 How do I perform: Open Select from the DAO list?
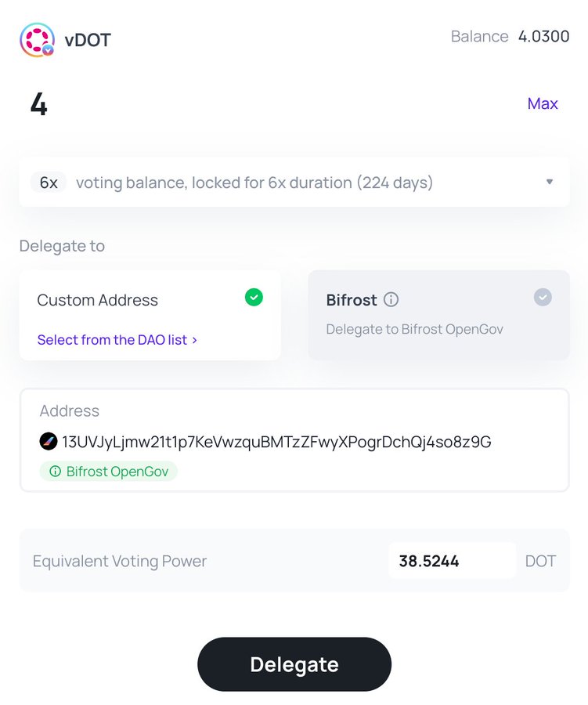(x=112, y=340)
